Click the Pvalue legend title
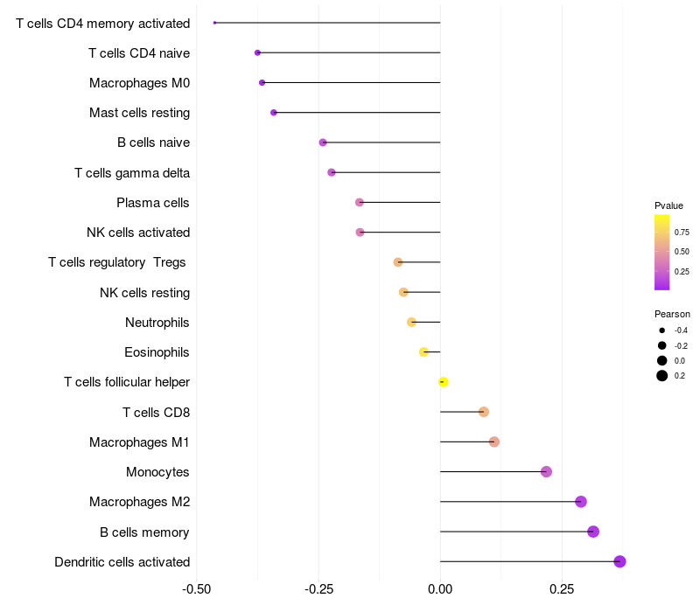The image size is (700, 612). pyautogui.click(x=669, y=205)
